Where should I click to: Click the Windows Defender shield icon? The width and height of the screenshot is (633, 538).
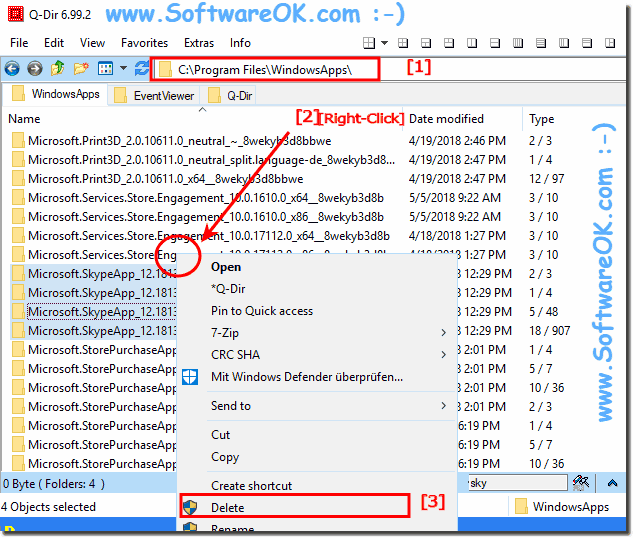pos(190,377)
